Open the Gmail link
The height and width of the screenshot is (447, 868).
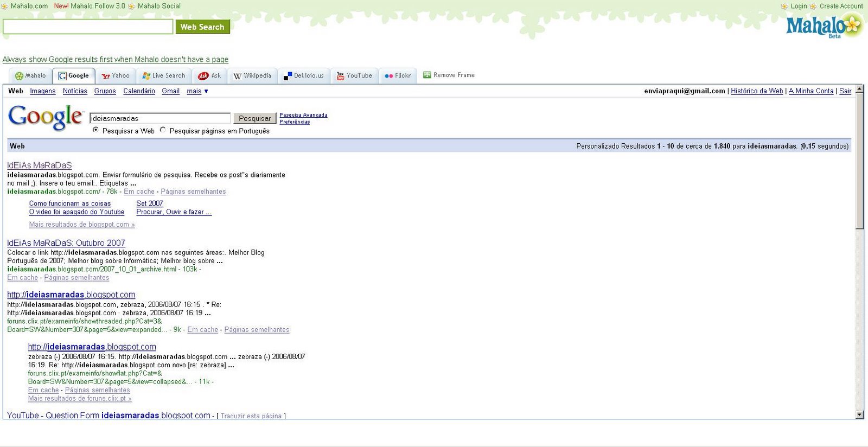(171, 91)
